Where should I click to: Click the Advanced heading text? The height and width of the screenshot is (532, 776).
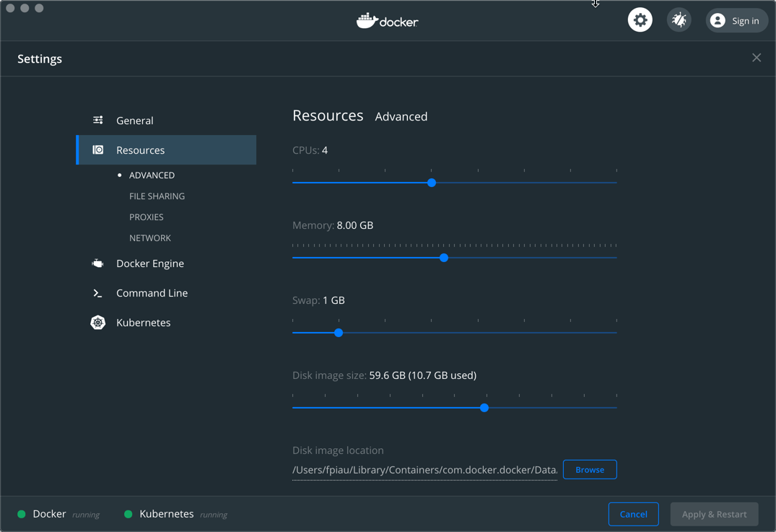coord(401,117)
